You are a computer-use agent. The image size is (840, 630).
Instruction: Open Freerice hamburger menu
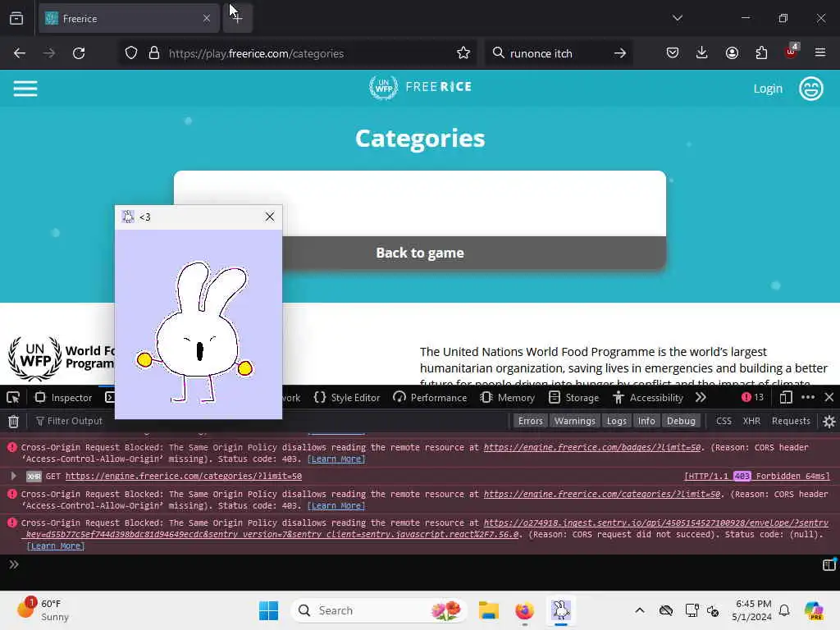coord(25,89)
